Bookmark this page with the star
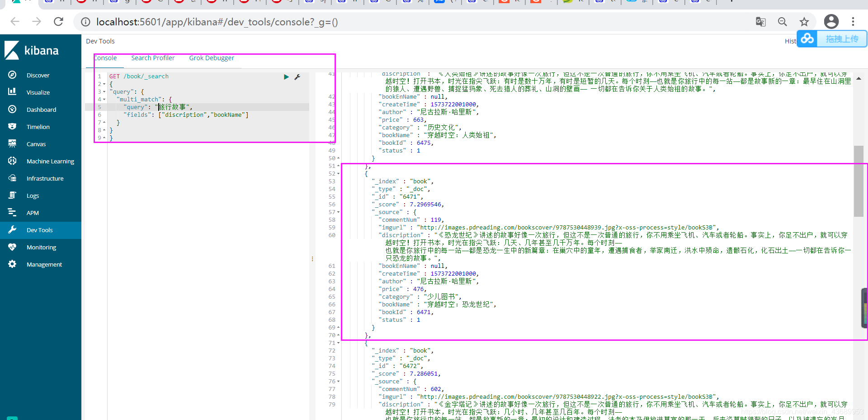Screen dimensions: 868x420 click(x=804, y=22)
